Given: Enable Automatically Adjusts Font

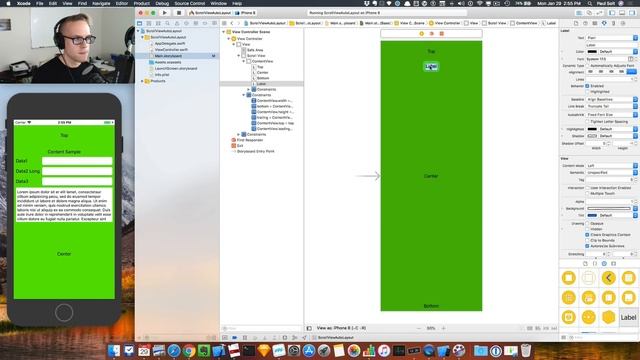Looking at the screenshot, I should click(x=588, y=66).
